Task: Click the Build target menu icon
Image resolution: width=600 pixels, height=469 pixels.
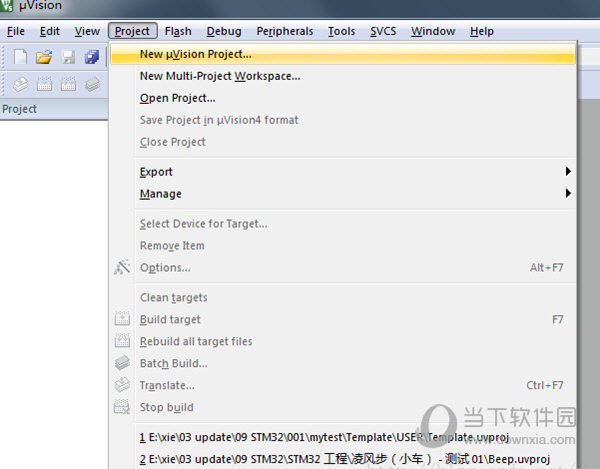Action: click(122, 319)
